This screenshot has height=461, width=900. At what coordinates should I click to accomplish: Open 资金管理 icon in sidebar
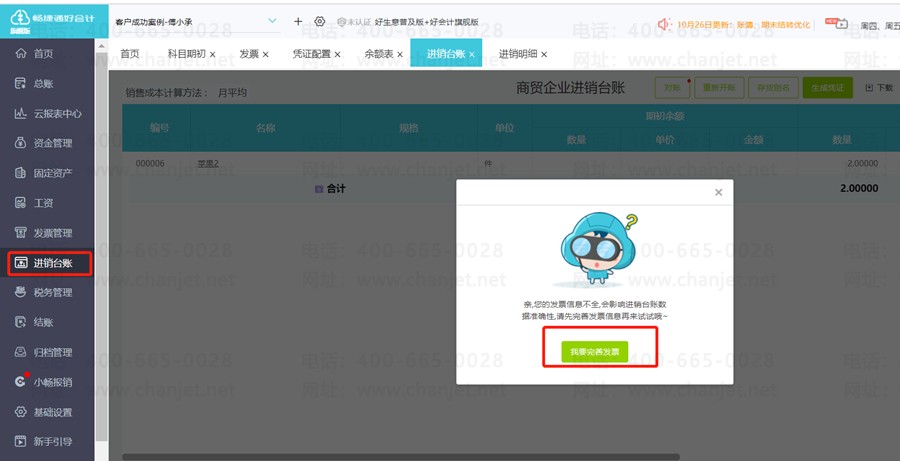(x=21, y=143)
